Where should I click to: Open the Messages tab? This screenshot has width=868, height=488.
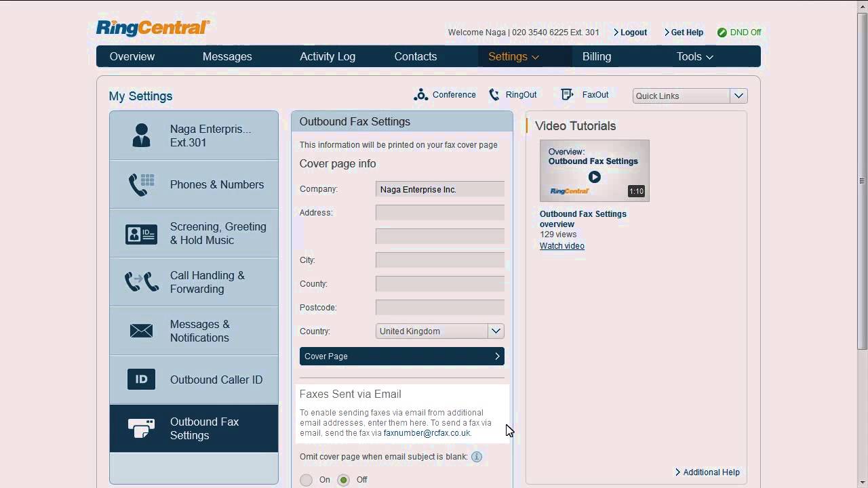tap(227, 57)
